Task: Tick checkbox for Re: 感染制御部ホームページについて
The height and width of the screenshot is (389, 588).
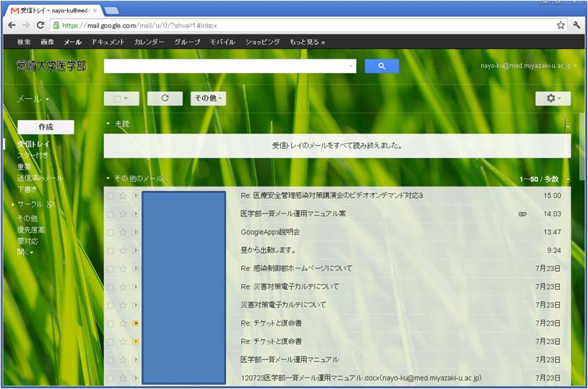Action: [x=111, y=269]
